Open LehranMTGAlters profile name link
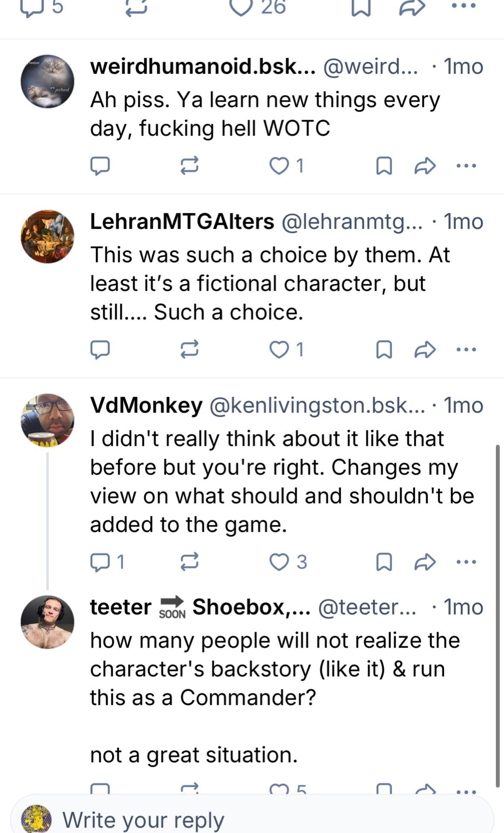Image resolution: width=504 pixels, height=833 pixels. [182, 221]
